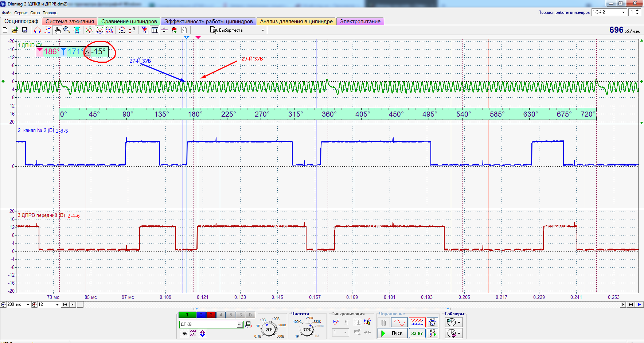Click the purple divider line icon
Screen dimensions: 644x343
(164, 30)
